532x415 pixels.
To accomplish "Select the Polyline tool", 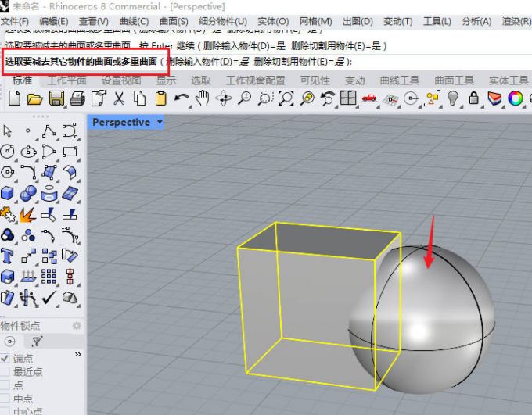I will (49, 131).
